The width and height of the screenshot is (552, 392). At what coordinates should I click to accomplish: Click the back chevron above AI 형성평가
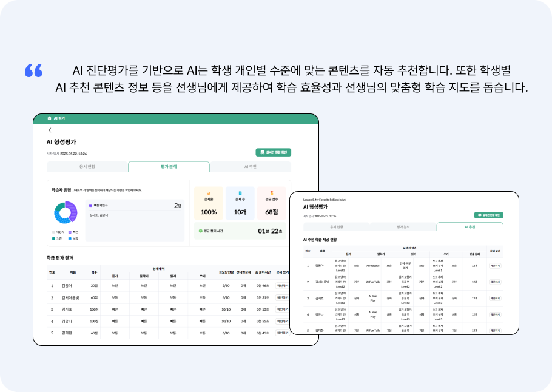49,130
